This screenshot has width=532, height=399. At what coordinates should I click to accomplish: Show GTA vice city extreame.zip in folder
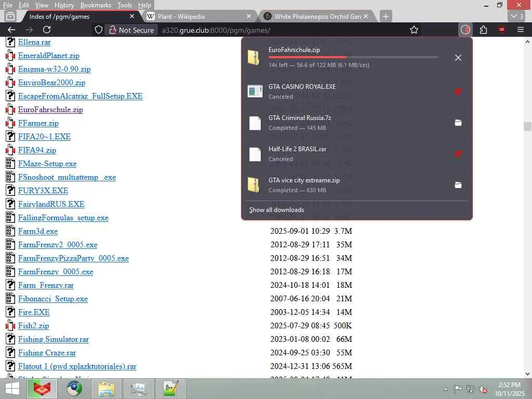[x=458, y=185]
